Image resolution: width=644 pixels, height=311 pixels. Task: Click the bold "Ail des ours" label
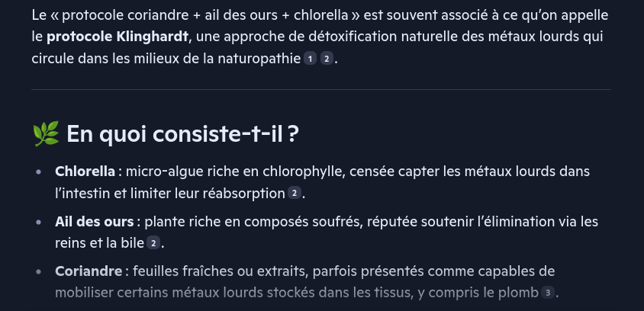click(x=94, y=222)
